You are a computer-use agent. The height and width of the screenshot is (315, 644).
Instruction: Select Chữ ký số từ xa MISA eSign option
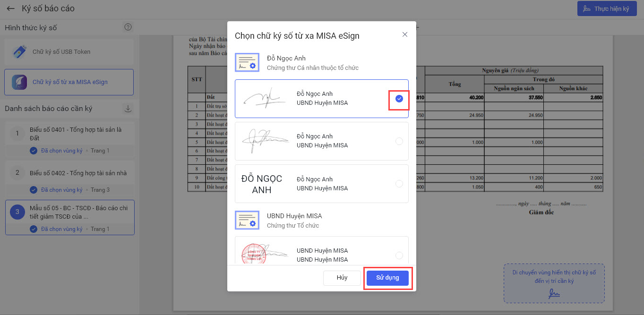69,82
